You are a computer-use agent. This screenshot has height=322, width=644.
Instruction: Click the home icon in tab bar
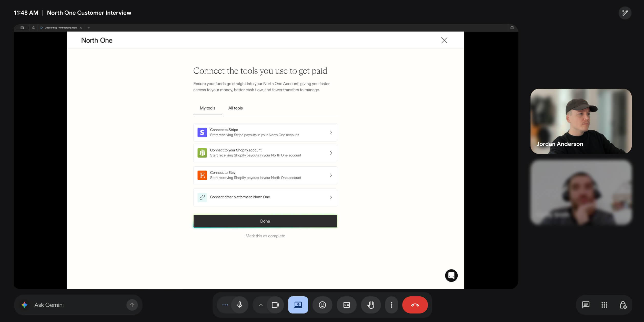click(34, 28)
